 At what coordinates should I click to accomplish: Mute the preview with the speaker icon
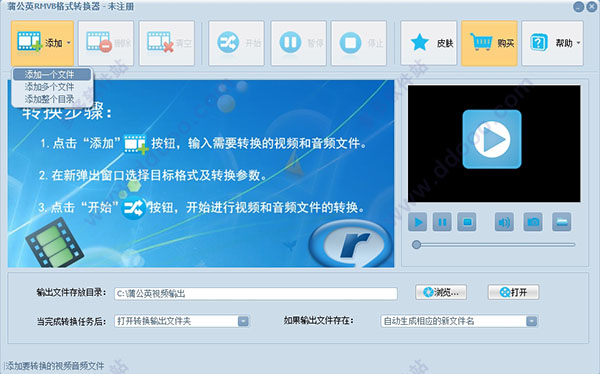coord(504,222)
